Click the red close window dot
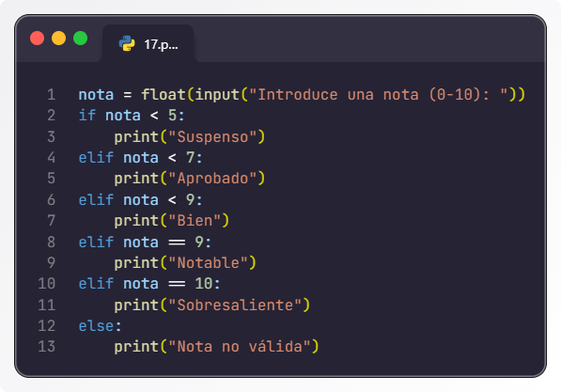561x392 pixels. click(x=38, y=39)
